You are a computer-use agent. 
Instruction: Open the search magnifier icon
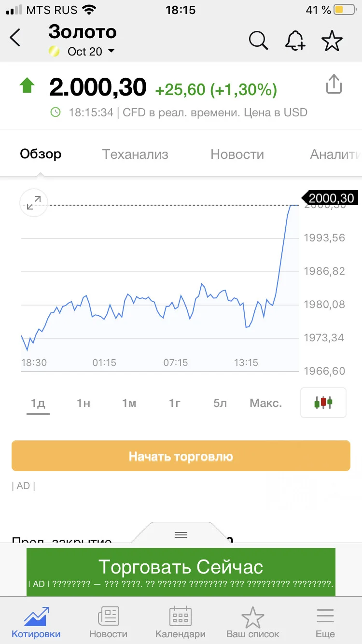point(259,41)
